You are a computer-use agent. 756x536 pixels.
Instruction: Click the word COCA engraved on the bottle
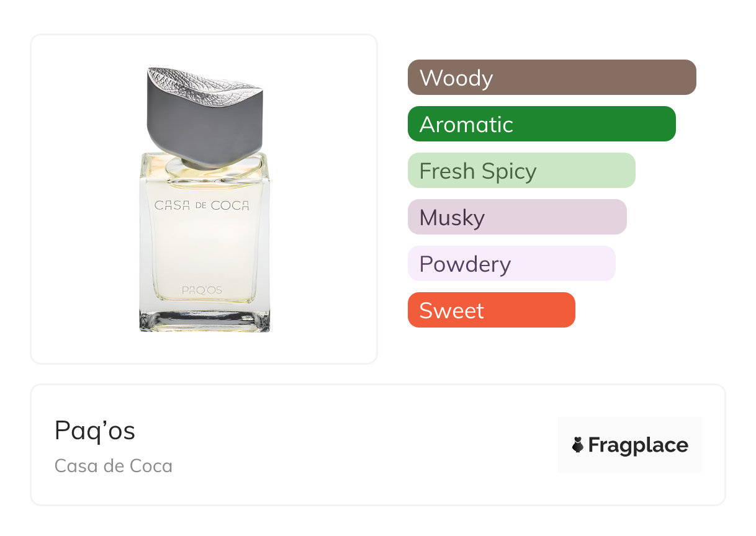pyautogui.click(x=230, y=205)
